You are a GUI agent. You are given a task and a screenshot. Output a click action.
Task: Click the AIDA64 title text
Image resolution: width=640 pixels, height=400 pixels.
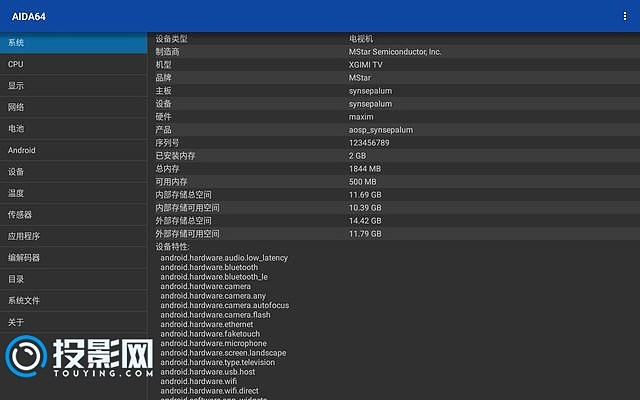click(29, 17)
